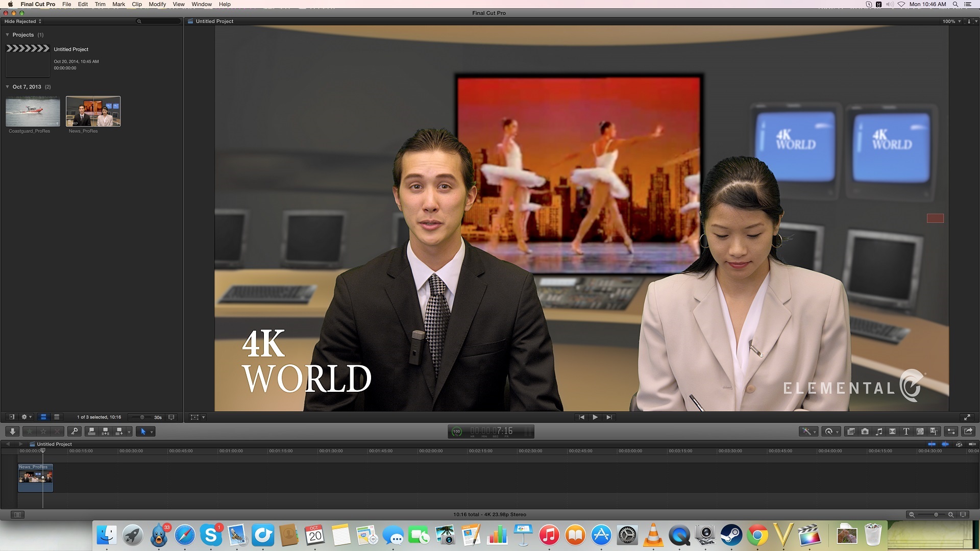Show the Photos browser camera icon
Viewport: 980px width, 551px height.
pyautogui.click(x=865, y=432)
